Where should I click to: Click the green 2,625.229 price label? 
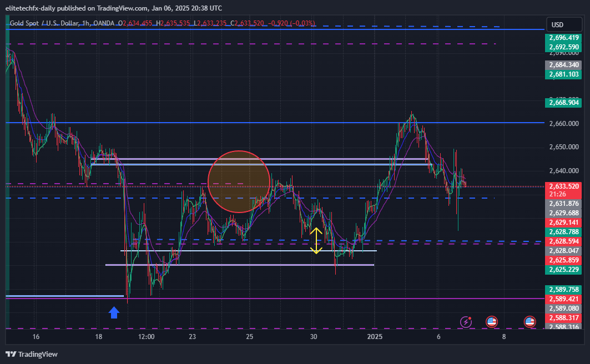[x=564, y=269]
